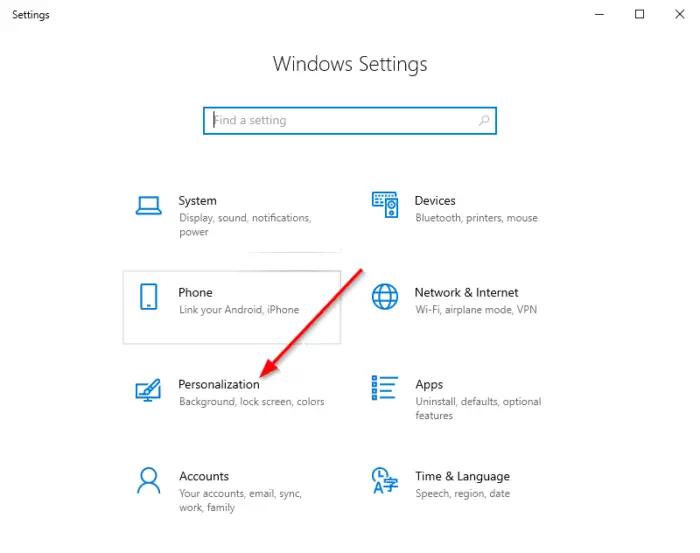Open the Apps list icon

coord(384,388)
